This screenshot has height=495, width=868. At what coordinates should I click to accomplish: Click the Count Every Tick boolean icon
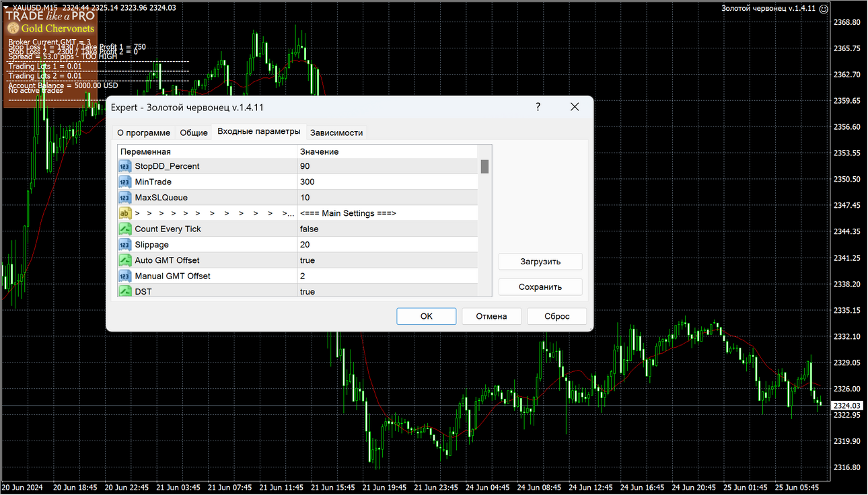coord(124,229)
